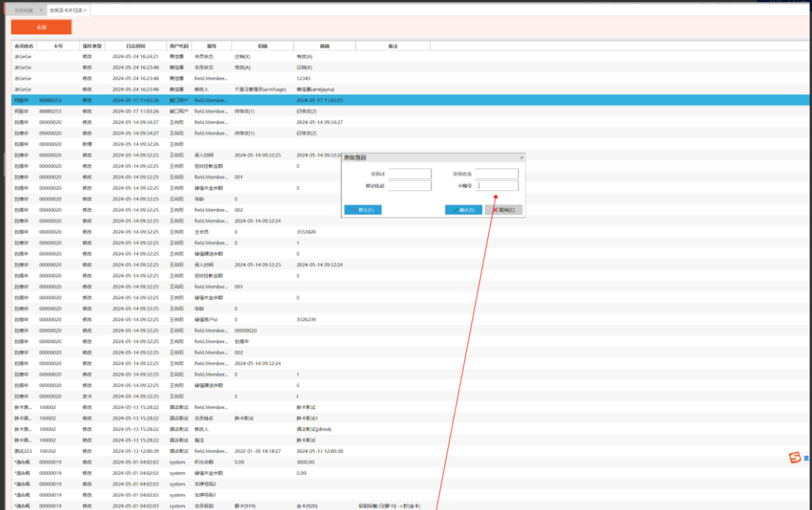Close the 会员及卡片日志 tab via its X
The width and height of the screenshot is (812, 510).
[x=85, y=10]
